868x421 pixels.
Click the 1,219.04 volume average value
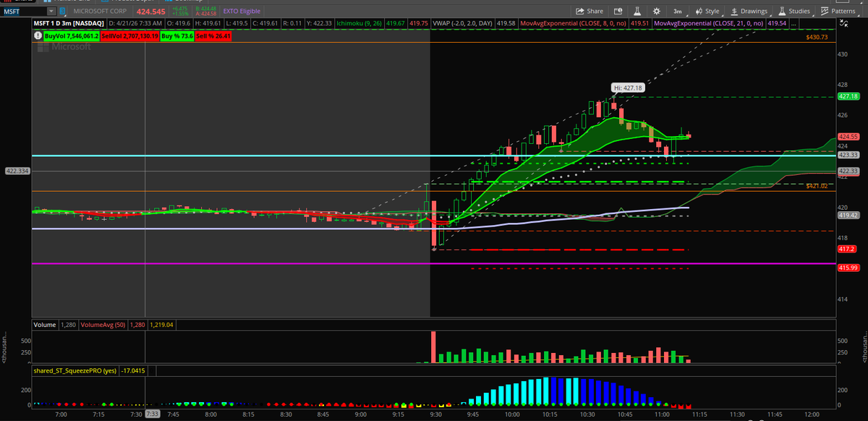[161, 325]
